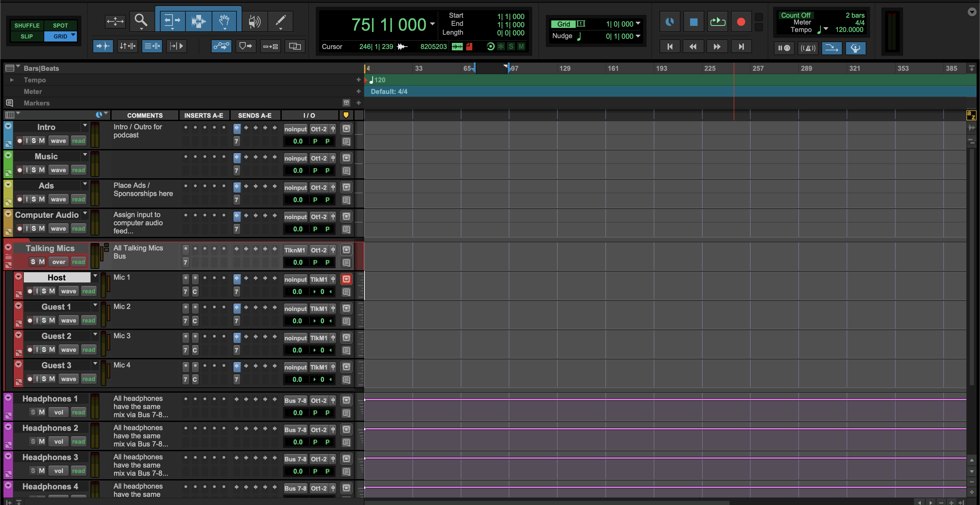This screenshot has height=505, width=980.
Task: Open main counter format dropdown
Action: (x=432, y=23)
